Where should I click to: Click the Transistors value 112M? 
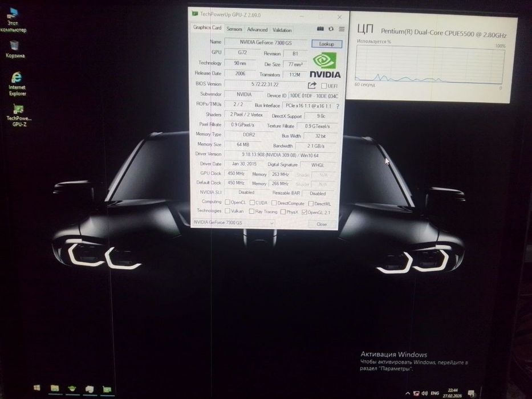coord(295,75)
